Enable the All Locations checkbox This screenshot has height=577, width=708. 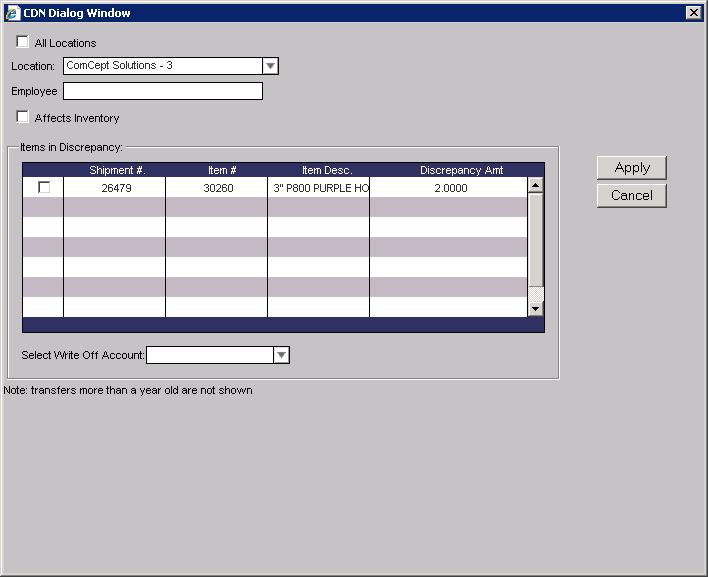pos(23,42)
